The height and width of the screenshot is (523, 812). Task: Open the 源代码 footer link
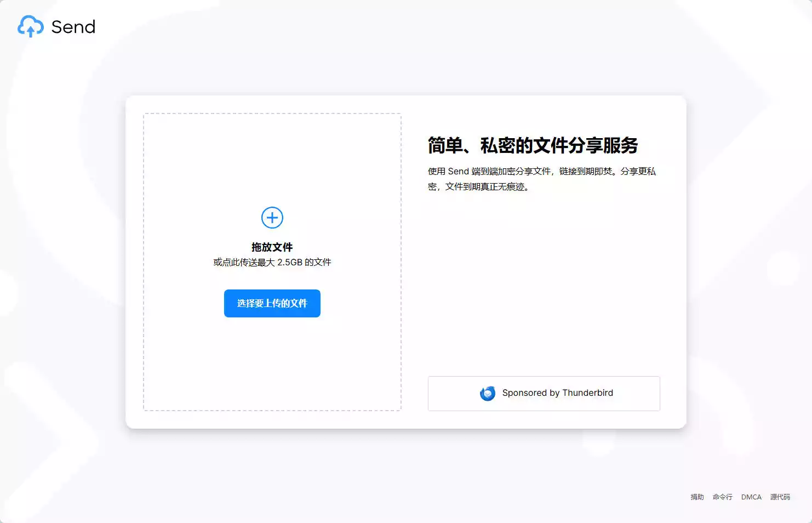point(780,497)
